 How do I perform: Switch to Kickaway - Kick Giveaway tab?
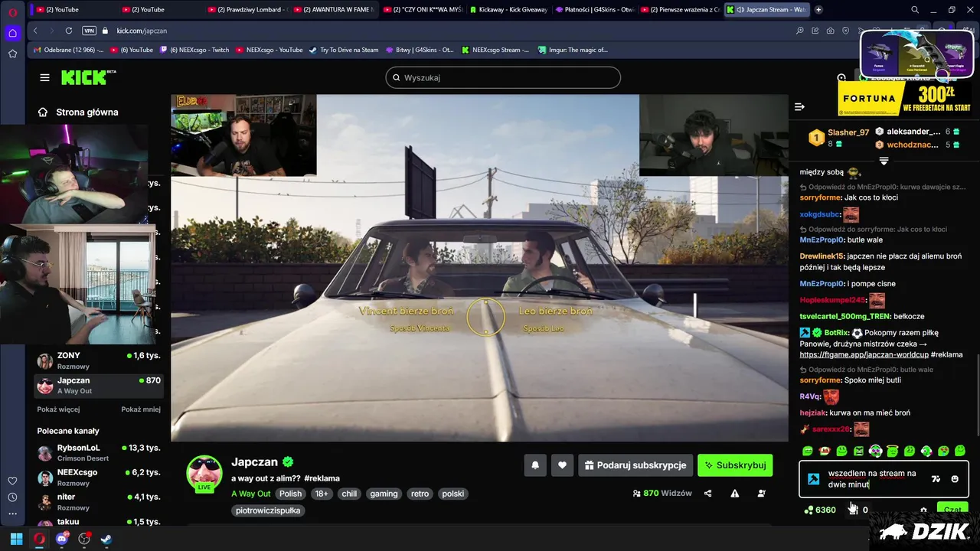pyautogui.click(x=508, y=10)
